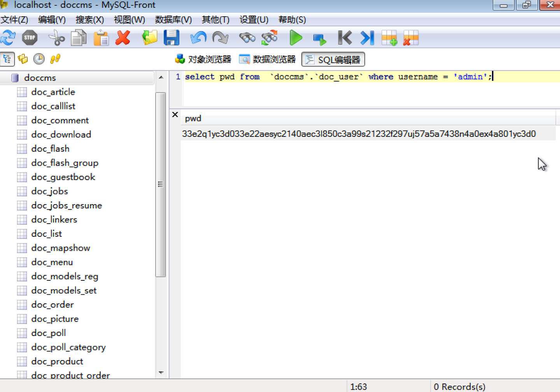Select the doc_comment table
Viewport: 560px width, 392px height.
tap(60, 120)
